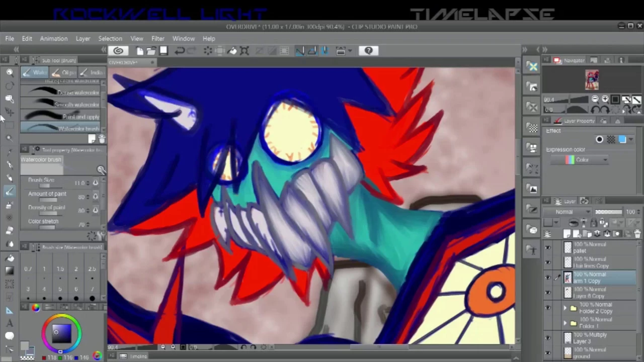Image resolution: width=644 pixels, height=362 pixels.
Task: Switch to the India ink sub tool tab
Action: tap(91, 73)
